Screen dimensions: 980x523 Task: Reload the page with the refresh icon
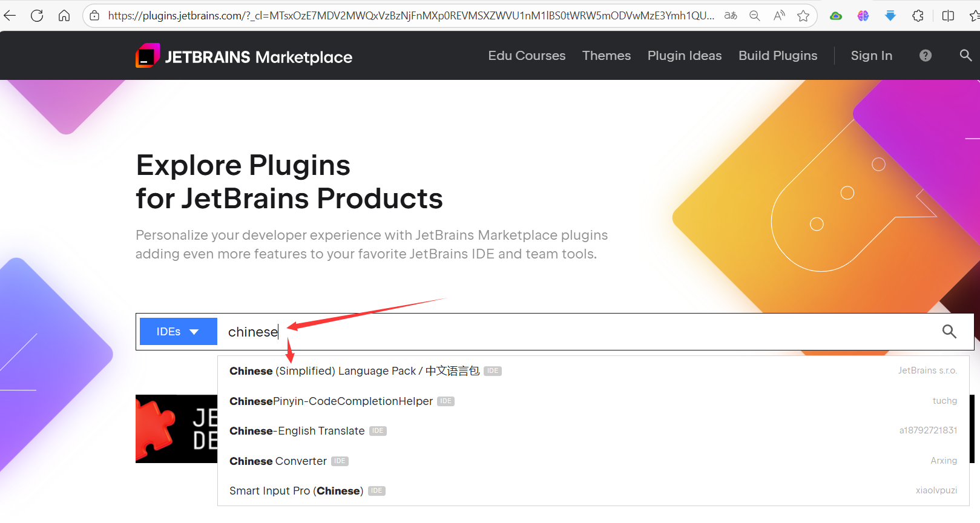pyautogui.click(x=37, y=16)
